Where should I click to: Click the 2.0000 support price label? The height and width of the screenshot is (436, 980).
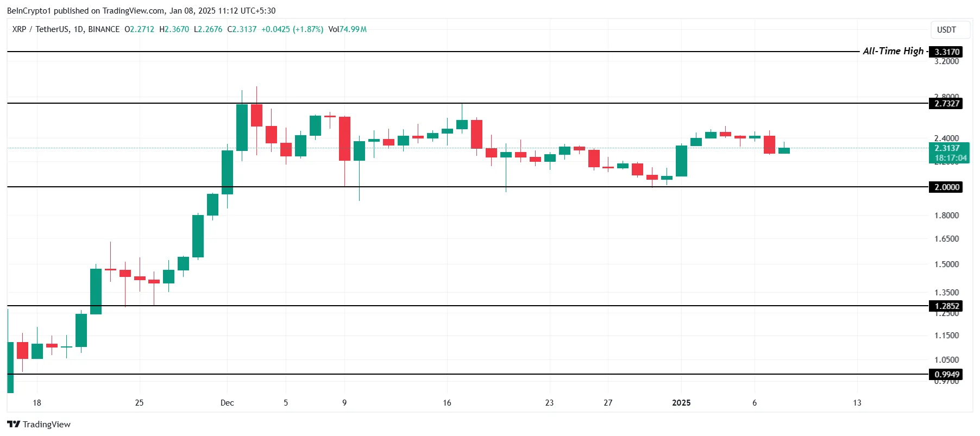pyautogui.click(x=946, y=187)
